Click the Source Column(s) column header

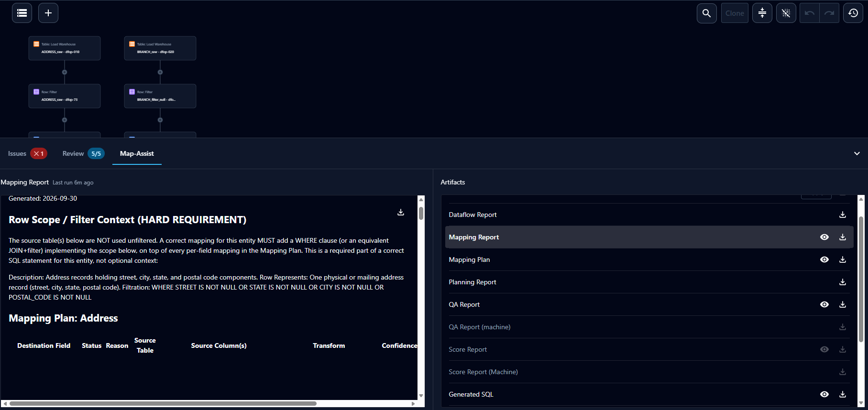[x=219, y=345]
